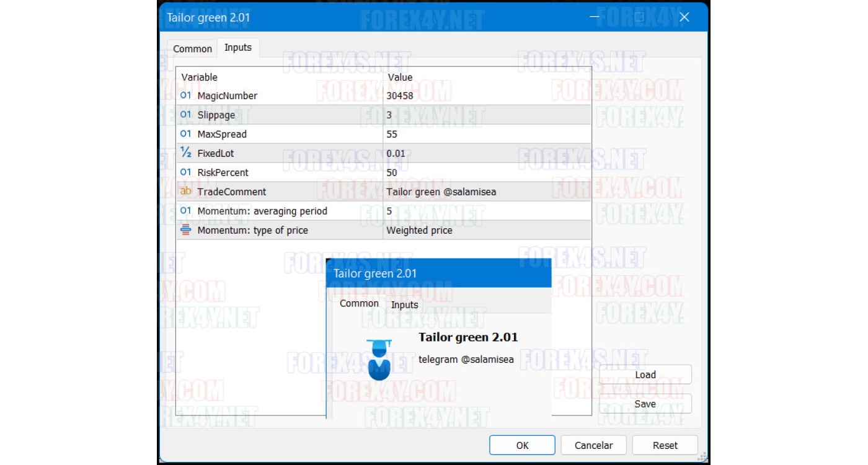Edit the MagicNumber value 30458
Viewport: 868px width, 465px height.
[487, 95]
